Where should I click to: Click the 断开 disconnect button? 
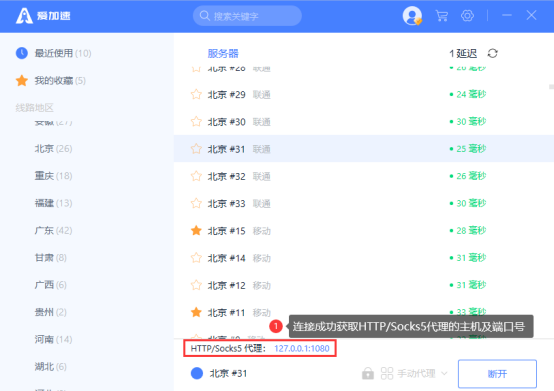(x=497, y=374)
